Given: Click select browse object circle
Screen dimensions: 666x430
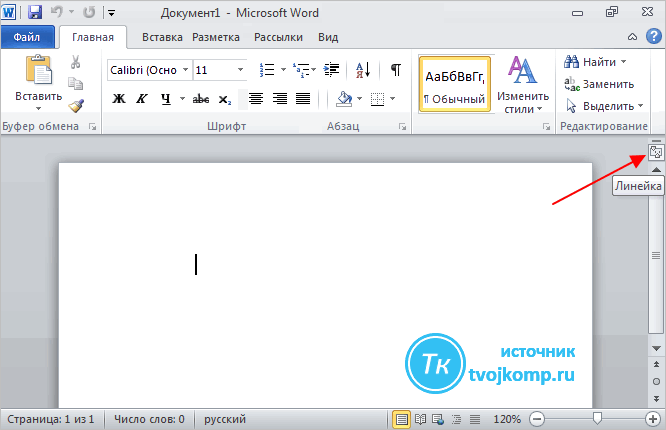Looking at the screenshot, I should [x=656, y=382].
